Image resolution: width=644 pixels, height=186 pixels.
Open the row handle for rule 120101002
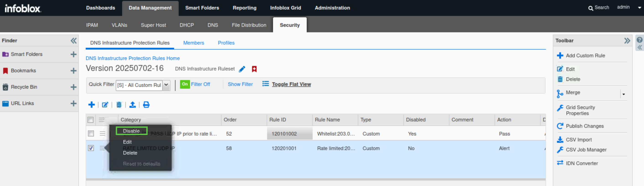click(x=102, y=134)
